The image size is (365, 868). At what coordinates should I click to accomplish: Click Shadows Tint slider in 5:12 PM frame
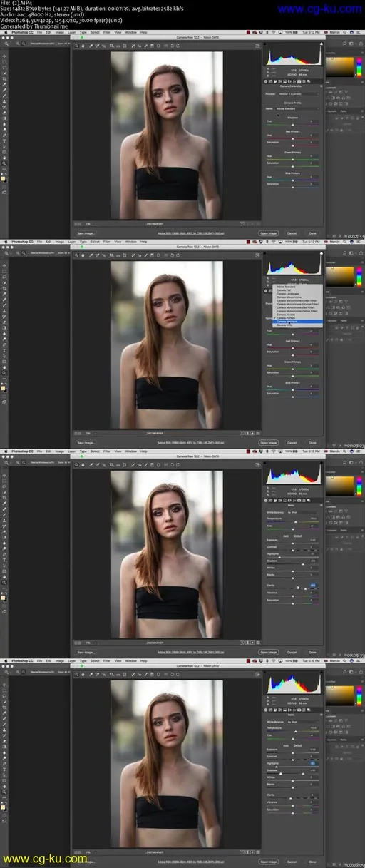292,125
